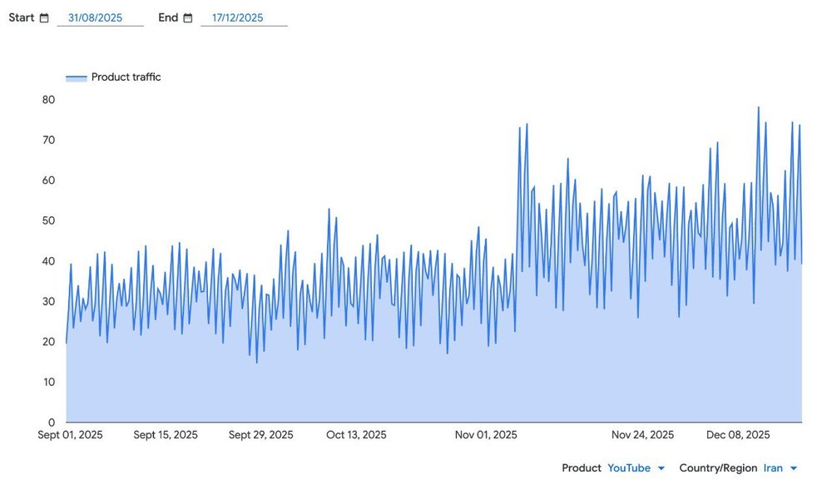832x504 pixels.
Task: Click the Start date field showing 31/08/2025
Action: pos(100,17)
